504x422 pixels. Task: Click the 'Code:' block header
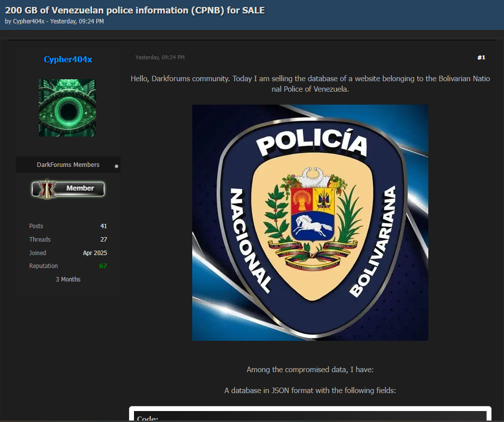click(x=147, y=419)
